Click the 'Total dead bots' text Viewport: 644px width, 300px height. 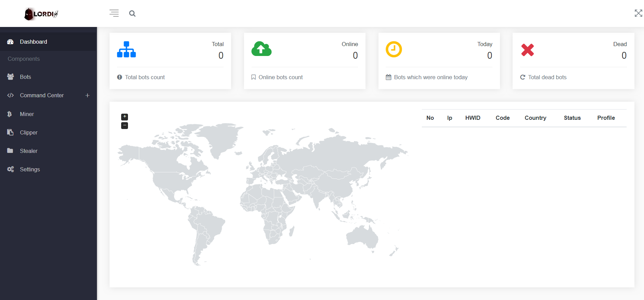point(547,77)
